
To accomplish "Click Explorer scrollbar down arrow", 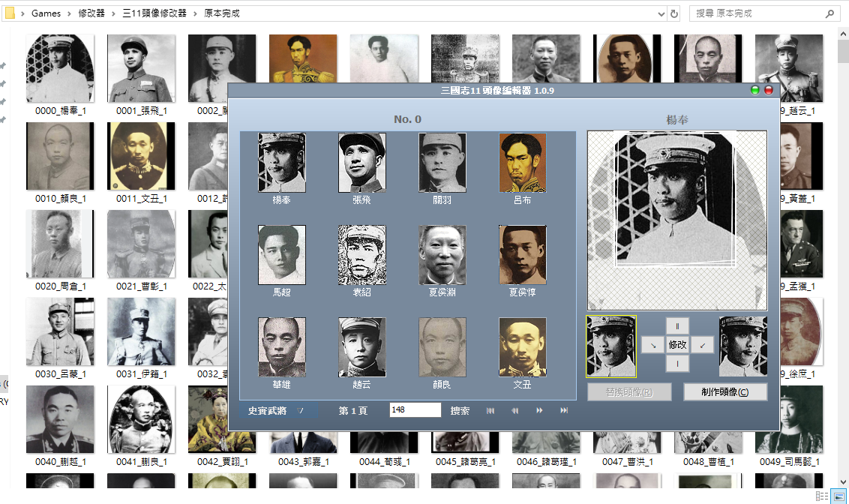I will 843,481.
